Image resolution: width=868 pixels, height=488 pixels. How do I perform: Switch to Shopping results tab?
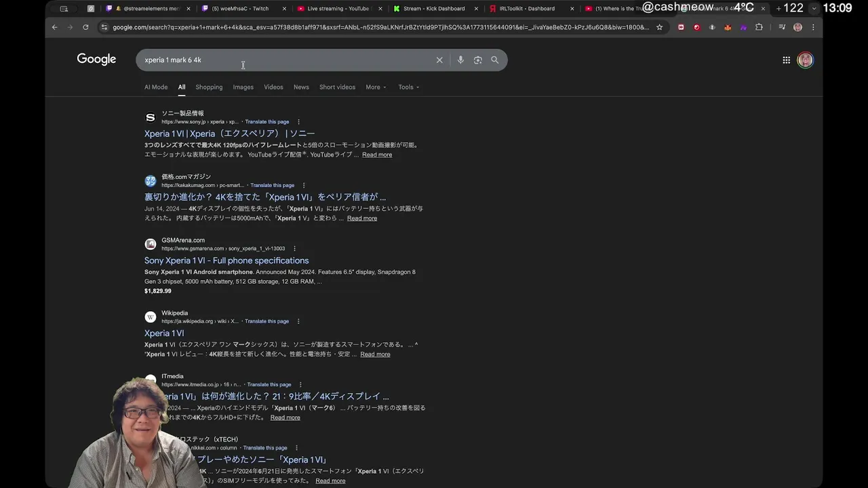point(209,87)
